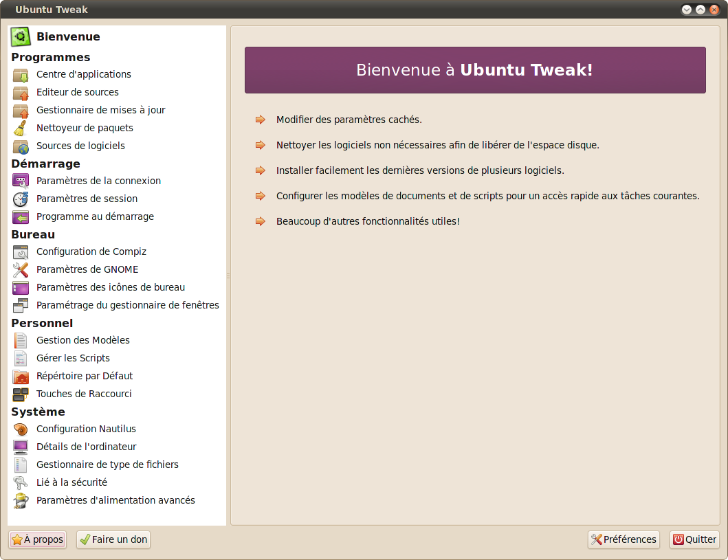Click the Gestionnaire de mises à jour icon

21,111
